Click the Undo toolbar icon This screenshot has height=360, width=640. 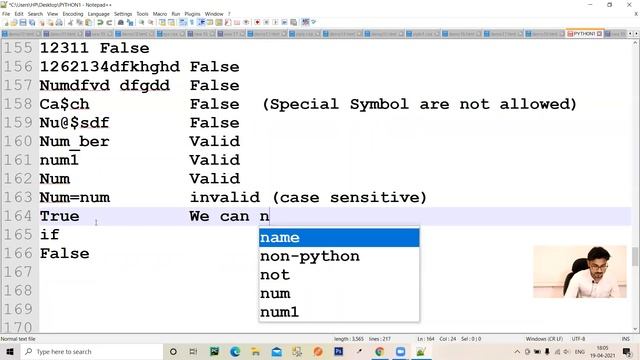[100, 22]
